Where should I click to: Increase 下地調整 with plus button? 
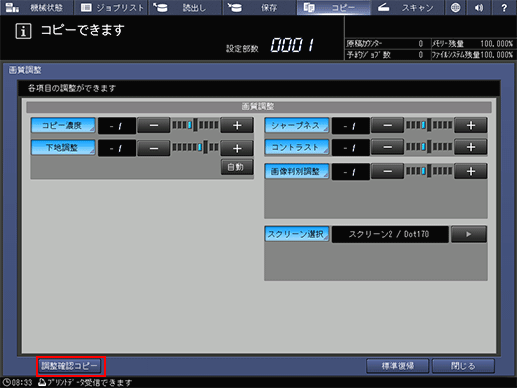237,148
